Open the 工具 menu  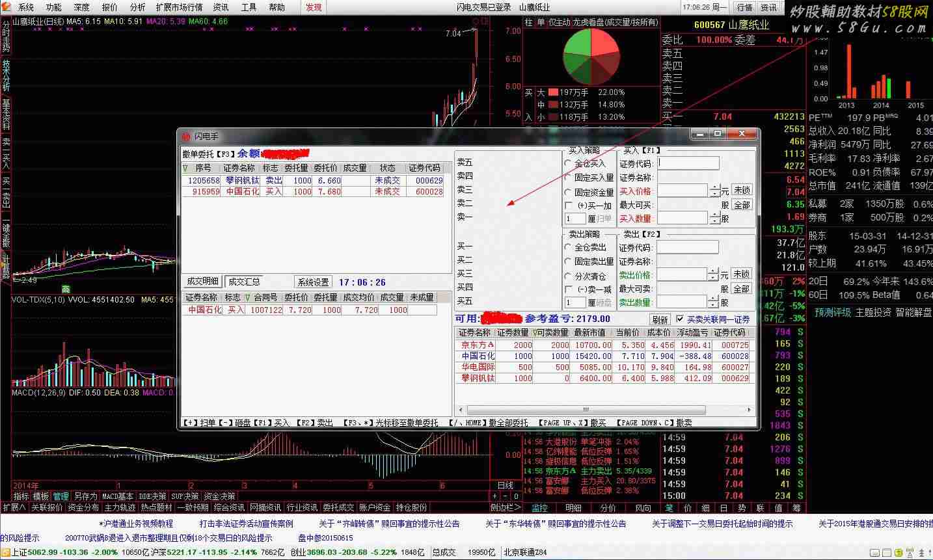(x=249, y=7)
